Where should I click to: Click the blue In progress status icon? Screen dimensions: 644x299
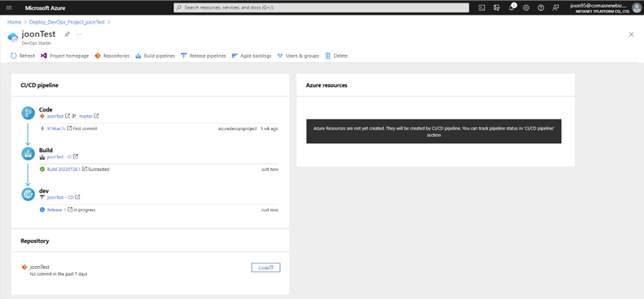[x=42, y=209]
